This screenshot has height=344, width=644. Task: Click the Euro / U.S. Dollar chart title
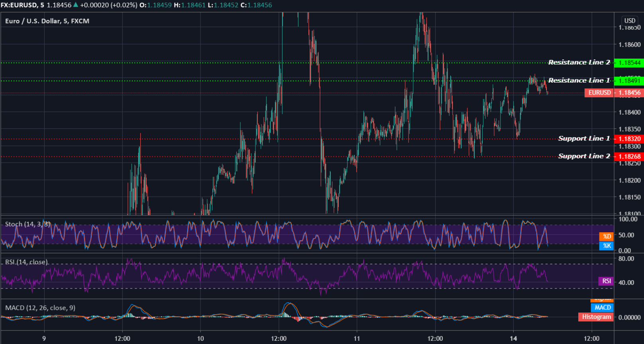pos(47,21)
